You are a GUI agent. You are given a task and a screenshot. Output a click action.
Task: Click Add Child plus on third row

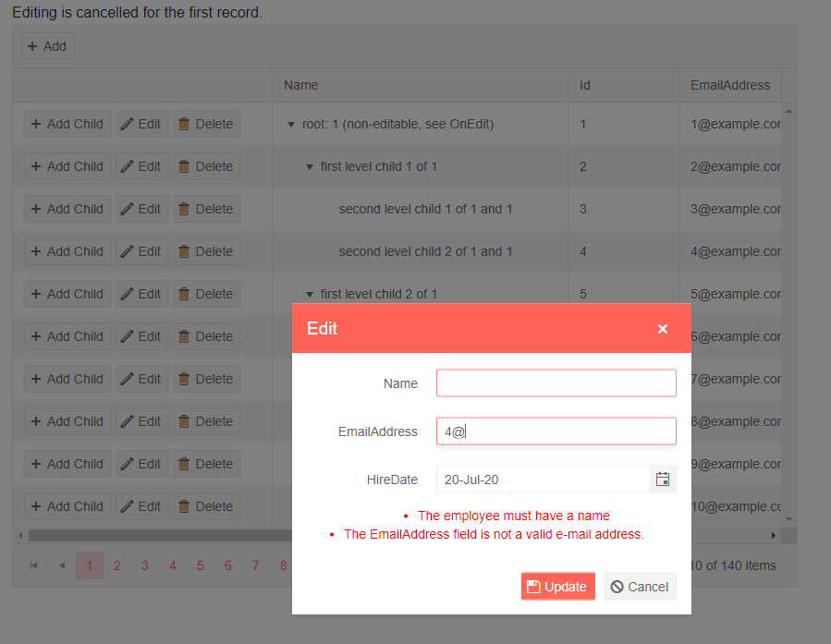click(67, 209)
